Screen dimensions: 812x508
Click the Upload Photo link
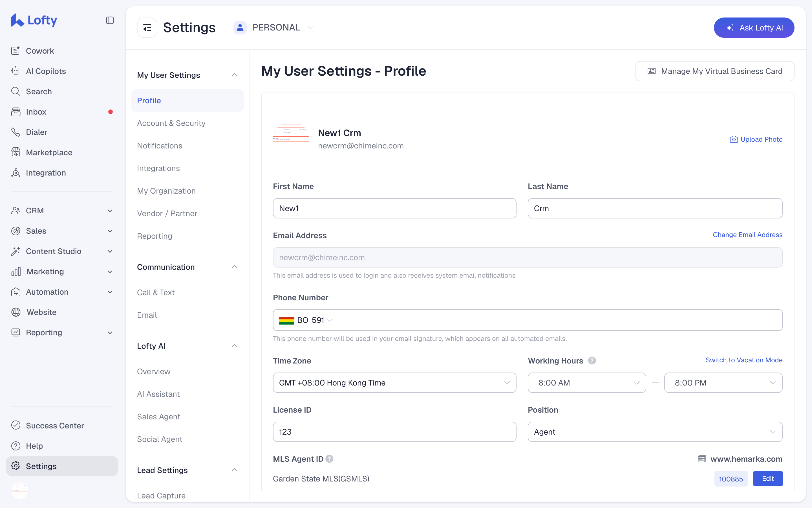pyautogui.click(x=761, y=139)
